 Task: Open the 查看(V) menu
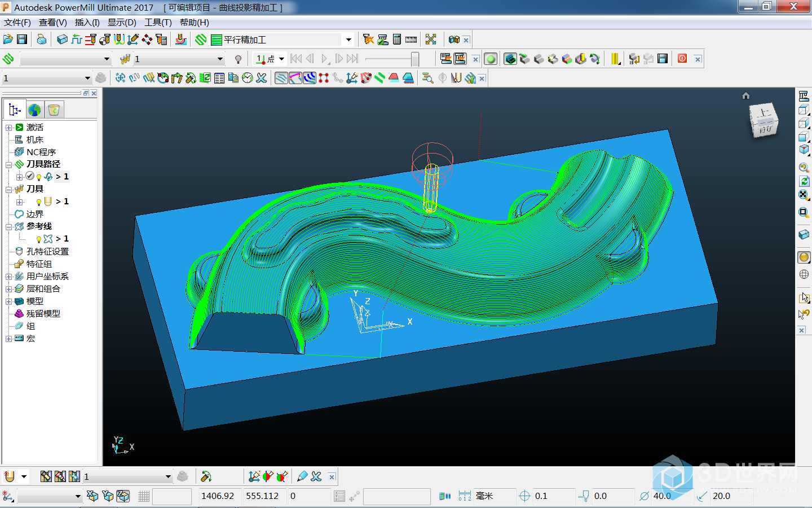click(x=53, y=23)
